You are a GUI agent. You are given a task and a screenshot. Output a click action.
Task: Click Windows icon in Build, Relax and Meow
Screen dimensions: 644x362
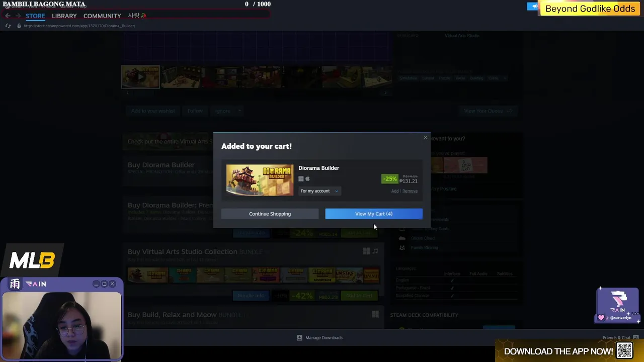375,314
